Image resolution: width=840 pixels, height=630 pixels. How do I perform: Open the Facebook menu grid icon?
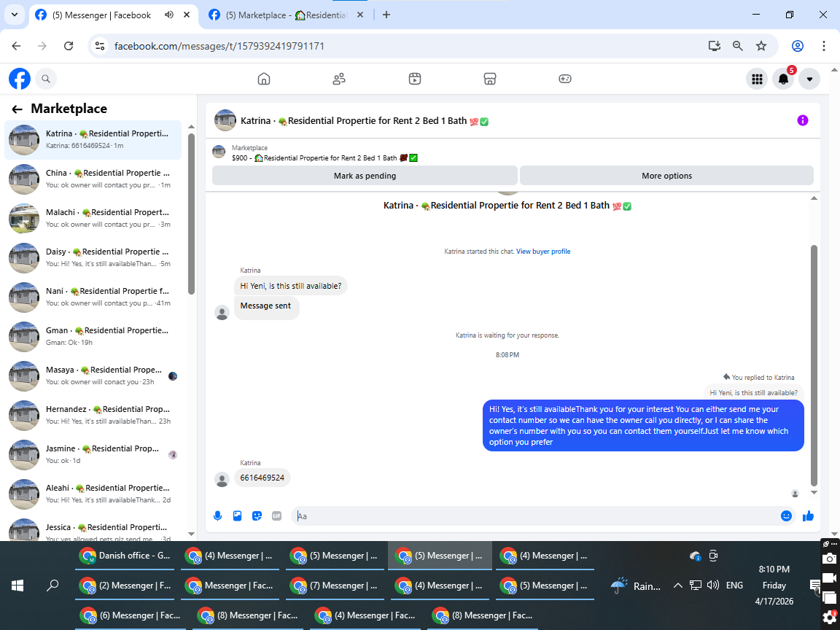[757, 79]
